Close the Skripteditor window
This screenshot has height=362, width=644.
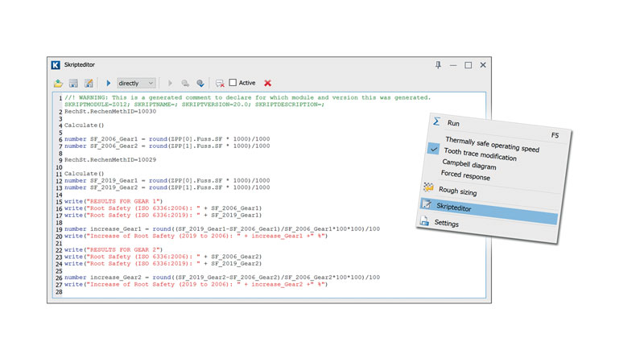click(x=483, y=65)
